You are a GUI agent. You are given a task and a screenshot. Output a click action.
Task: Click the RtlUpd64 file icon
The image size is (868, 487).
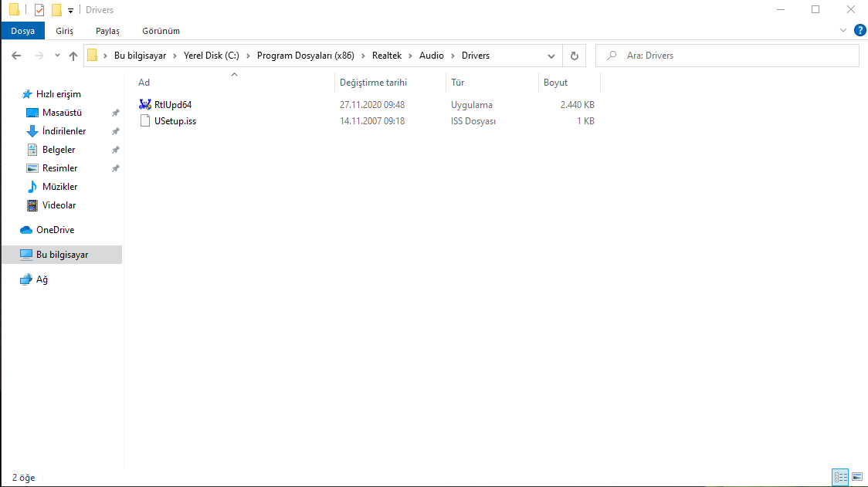tap(145, 104)
